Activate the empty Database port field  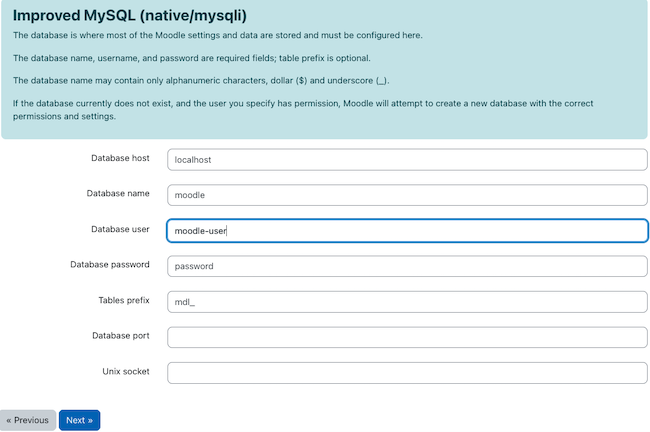point(407,337)
